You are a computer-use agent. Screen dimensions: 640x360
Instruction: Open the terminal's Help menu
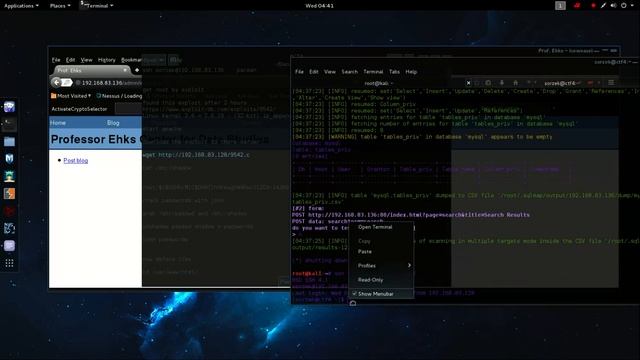[411, 72]
